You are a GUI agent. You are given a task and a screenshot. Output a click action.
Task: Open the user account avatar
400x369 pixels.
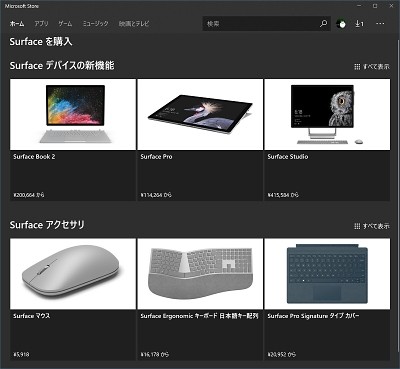[x=341, y=24]
